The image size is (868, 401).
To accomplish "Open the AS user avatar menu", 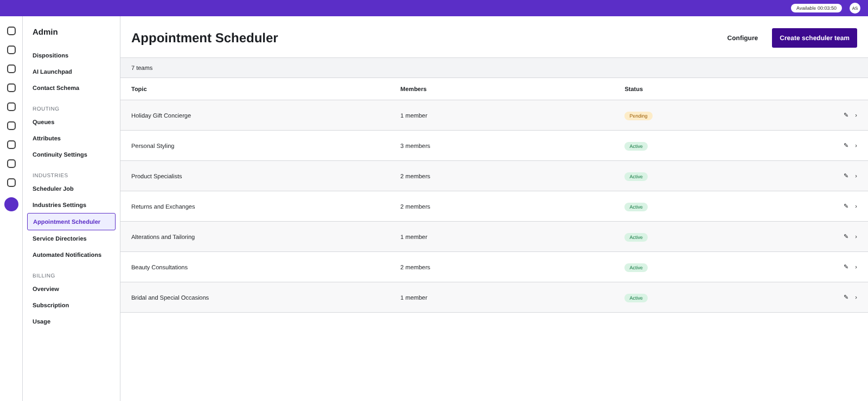I will (855, 8).
